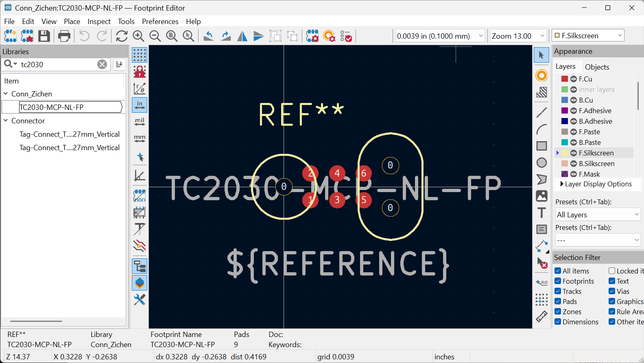
Task: Clear the tc2030 library search
Action: [102, 64]
